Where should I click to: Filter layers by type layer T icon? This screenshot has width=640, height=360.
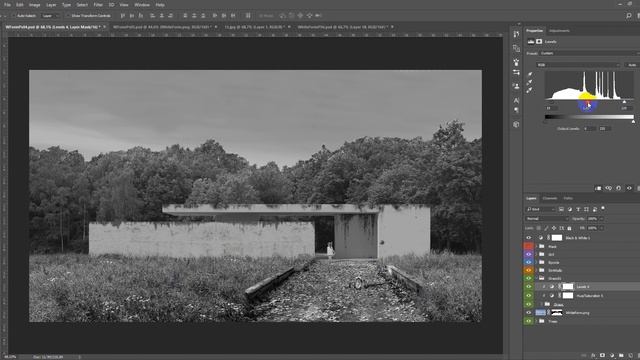(x=578, y=209)
